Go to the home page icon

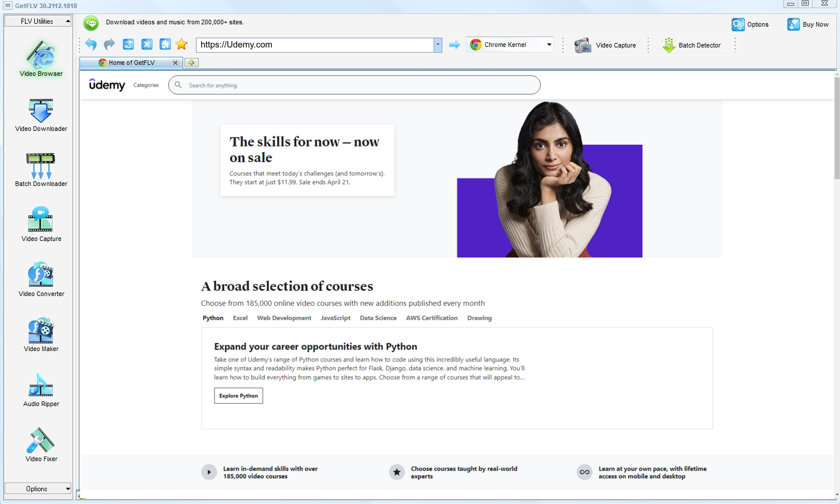coord(165,45)
